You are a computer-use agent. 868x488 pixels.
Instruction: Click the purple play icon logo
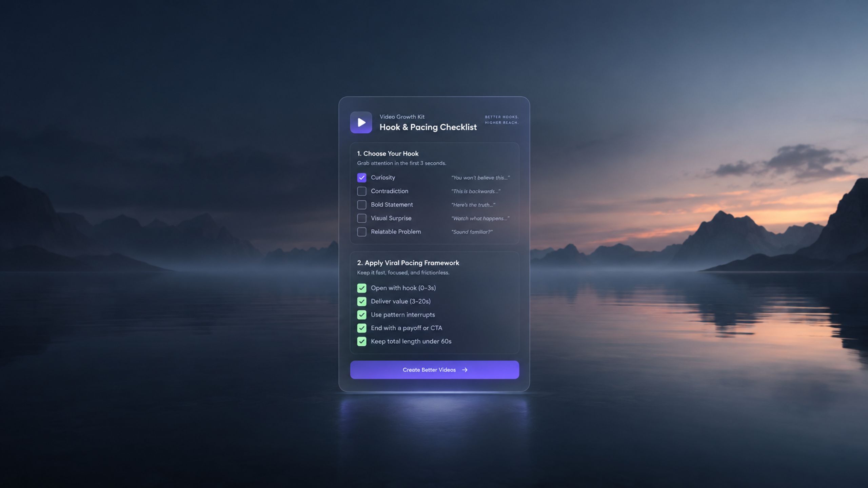[361, 122]
